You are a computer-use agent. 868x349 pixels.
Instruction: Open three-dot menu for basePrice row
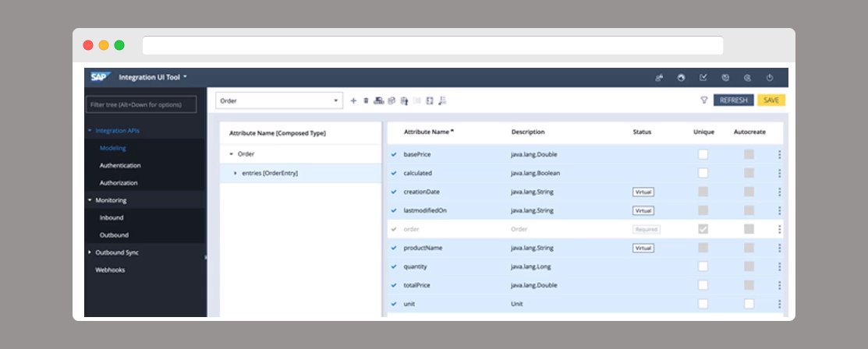(x=779, y=155)
